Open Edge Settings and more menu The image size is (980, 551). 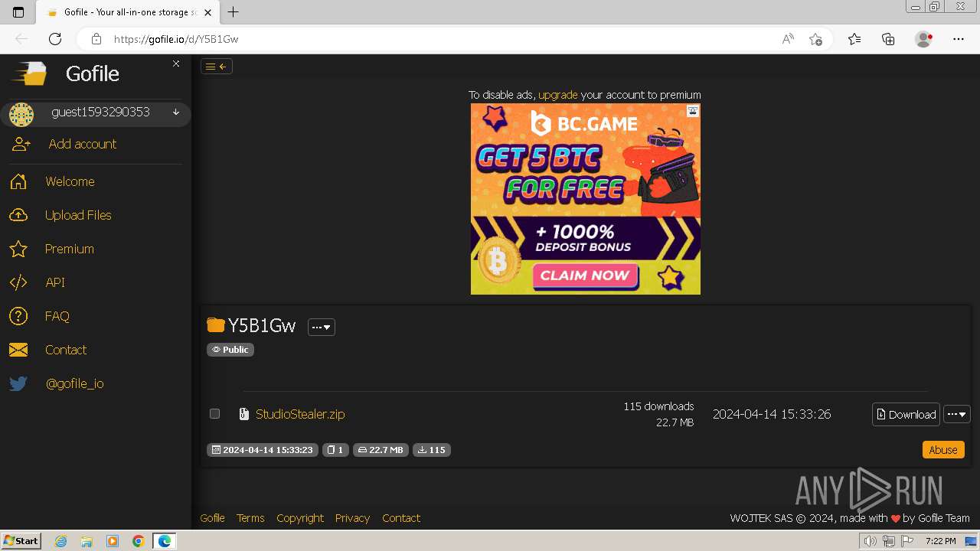click(x=959, y=39)
